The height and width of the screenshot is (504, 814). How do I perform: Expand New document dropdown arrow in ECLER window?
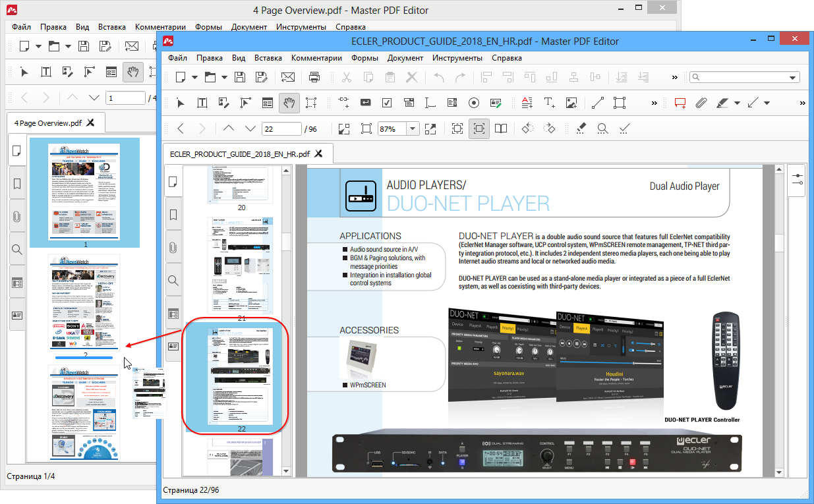(194, 77)
